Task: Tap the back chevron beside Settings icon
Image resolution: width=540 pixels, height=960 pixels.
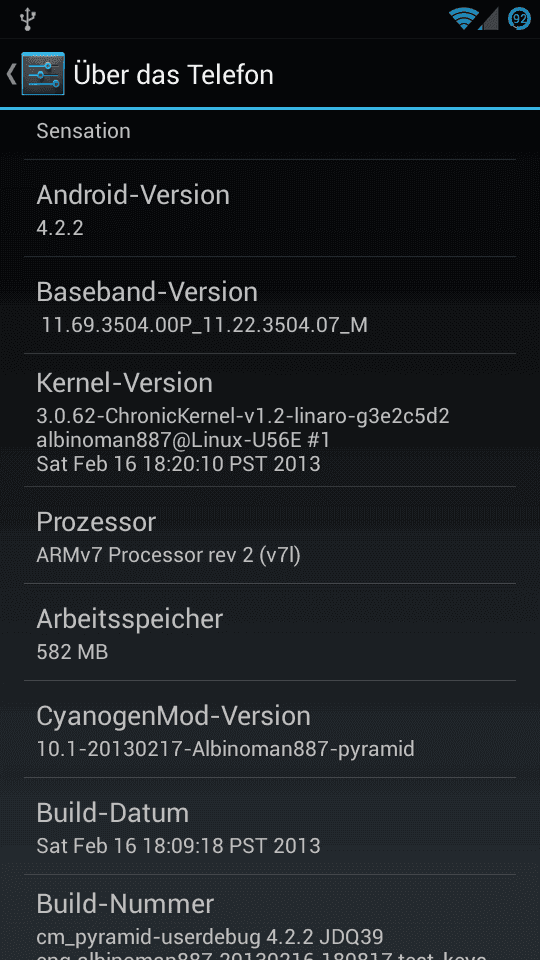Action: coord(11,74)
